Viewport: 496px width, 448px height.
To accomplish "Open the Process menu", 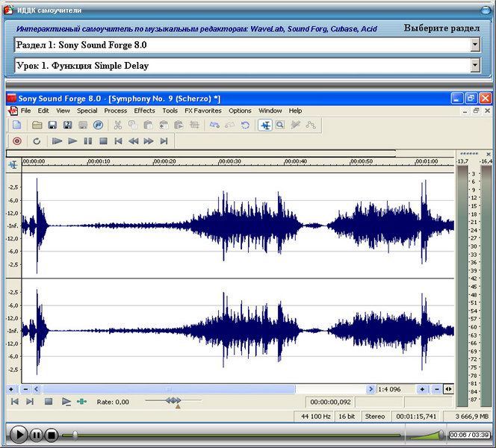I will click(115, 111).
